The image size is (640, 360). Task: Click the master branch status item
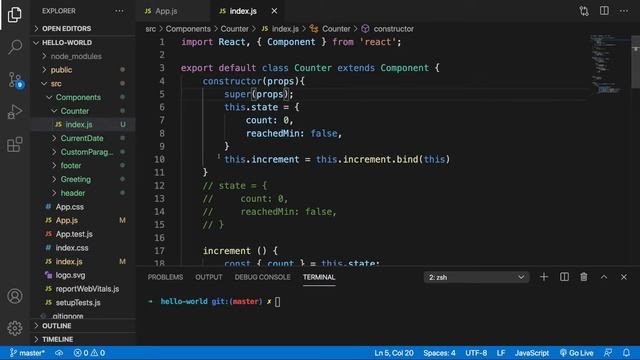pos(27,353)
